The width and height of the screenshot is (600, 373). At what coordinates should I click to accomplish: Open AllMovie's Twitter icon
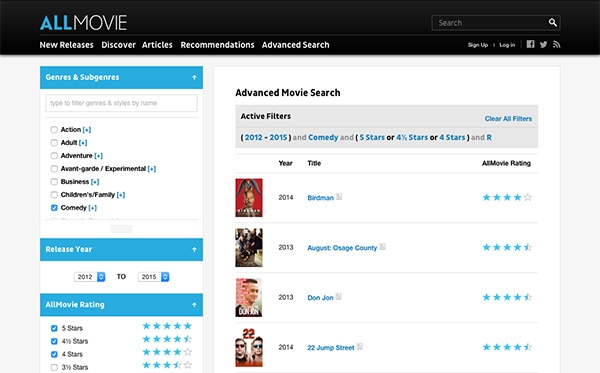pos(543,44)
